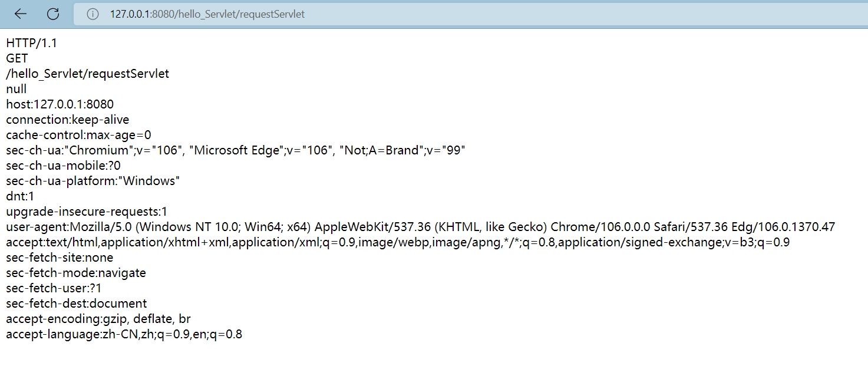This screenshot has height=366, width=868.
Task: Select the dnt:1 header
Action: [x=20, y=196]
